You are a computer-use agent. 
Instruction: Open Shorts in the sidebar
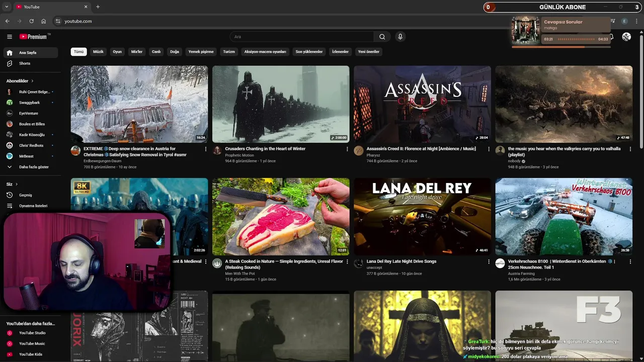coord(31,63)
